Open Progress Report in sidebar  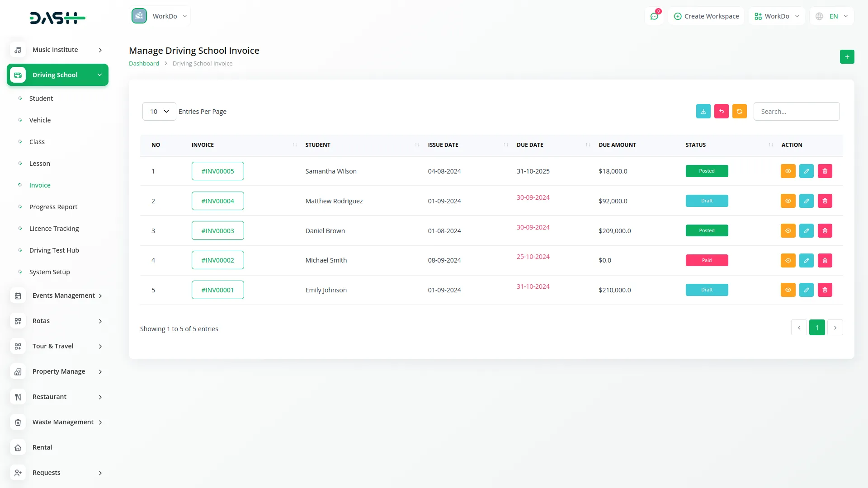point(53,207)
